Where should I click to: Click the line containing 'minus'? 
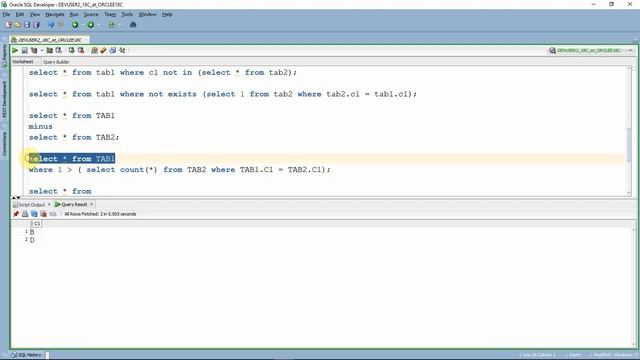tap(40, 127)
